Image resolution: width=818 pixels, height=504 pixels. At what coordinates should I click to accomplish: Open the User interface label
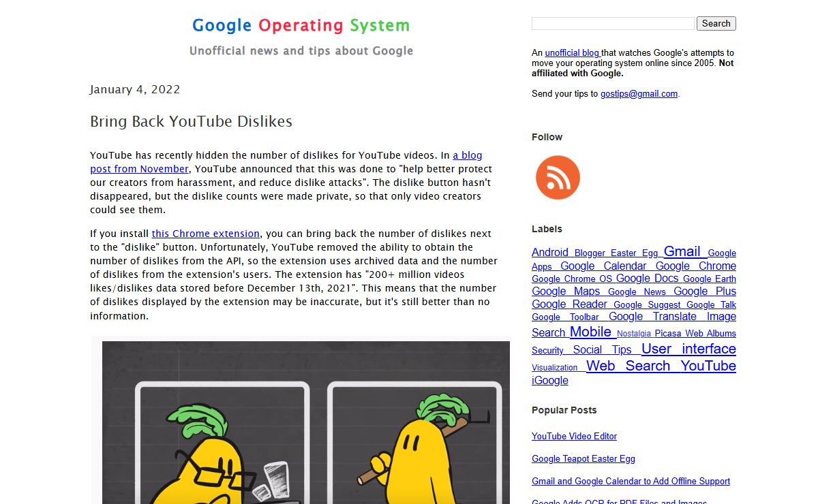tap(688, 349)
